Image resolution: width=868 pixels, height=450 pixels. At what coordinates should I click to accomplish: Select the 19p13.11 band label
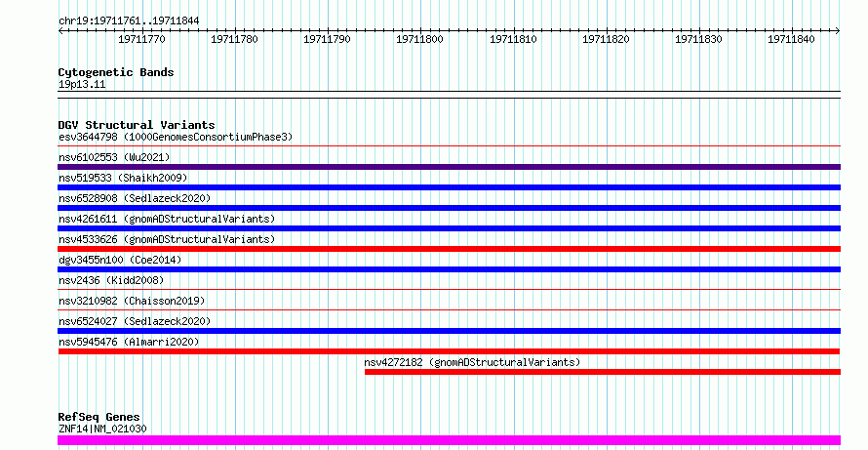coord(82,85)
